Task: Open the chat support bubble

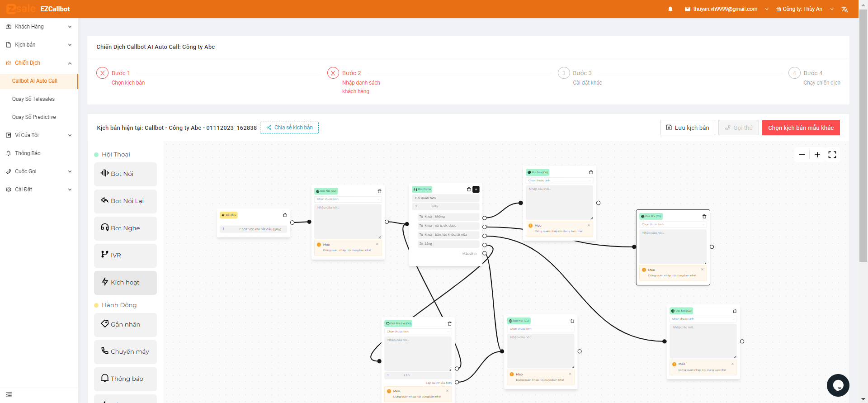Action: coord(838,385)
